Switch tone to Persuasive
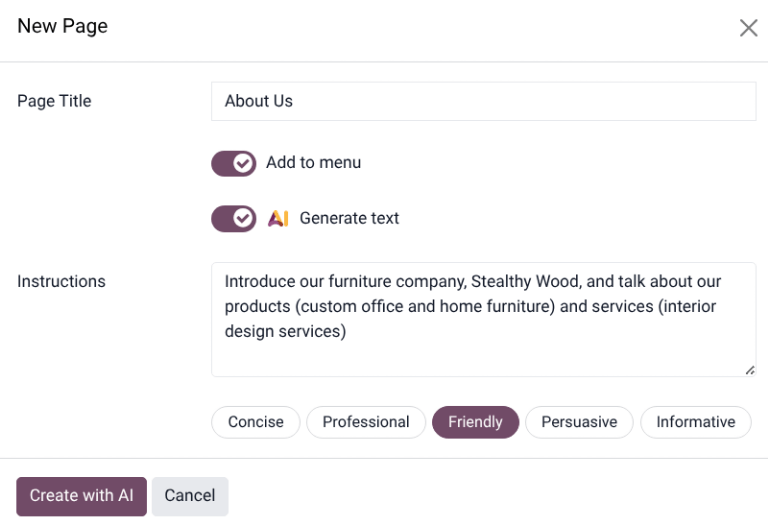 click(x=579, y=422)
